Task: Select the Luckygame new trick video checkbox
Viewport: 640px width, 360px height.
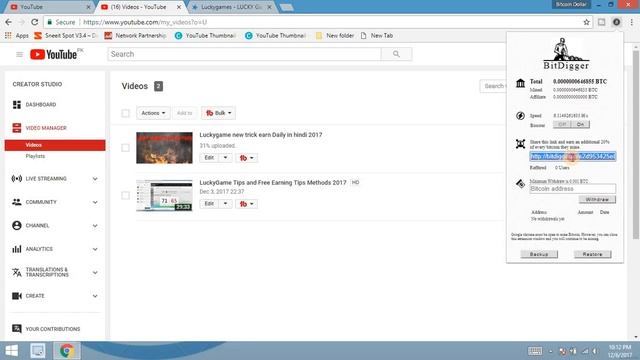Action: 125,148
